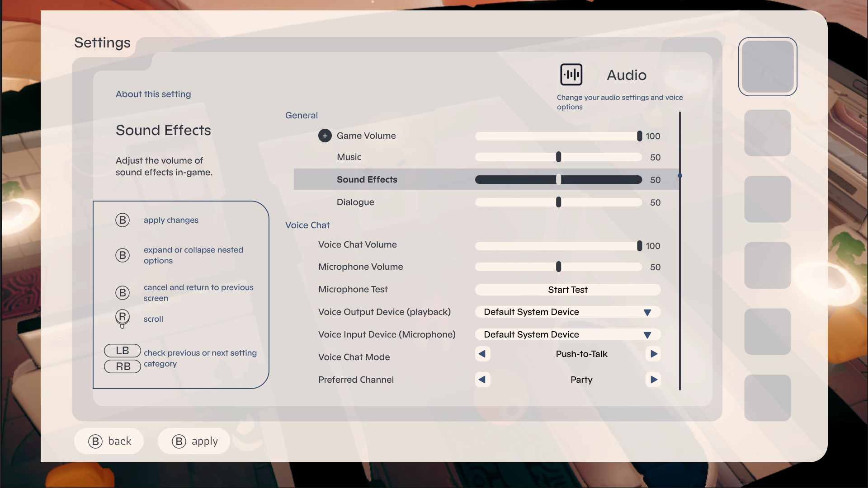This screenshot has width=868, height=488.
Task: Click the Audio waveform icon beside the title
Action: [x=571, y=74]
